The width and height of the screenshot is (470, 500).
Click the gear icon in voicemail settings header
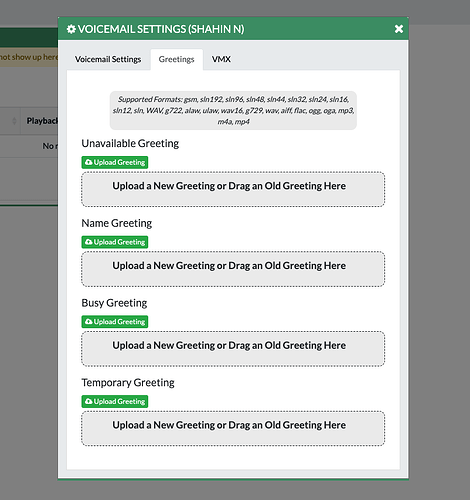pos(71,29)
